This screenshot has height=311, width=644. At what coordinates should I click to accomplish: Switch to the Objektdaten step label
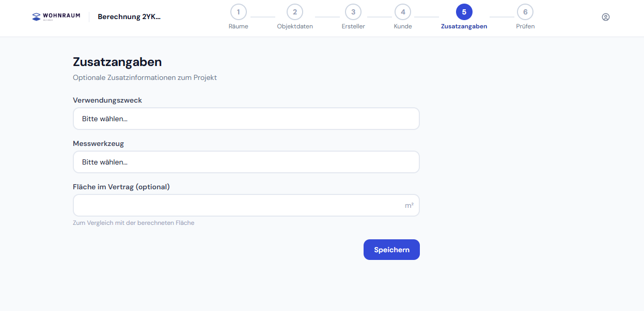click(295, 27)
